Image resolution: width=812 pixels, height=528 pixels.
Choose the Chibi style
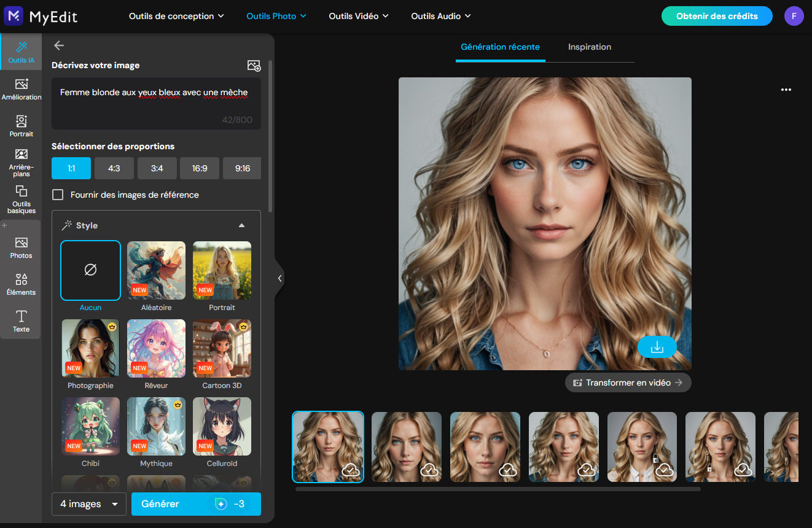point(90,426)
